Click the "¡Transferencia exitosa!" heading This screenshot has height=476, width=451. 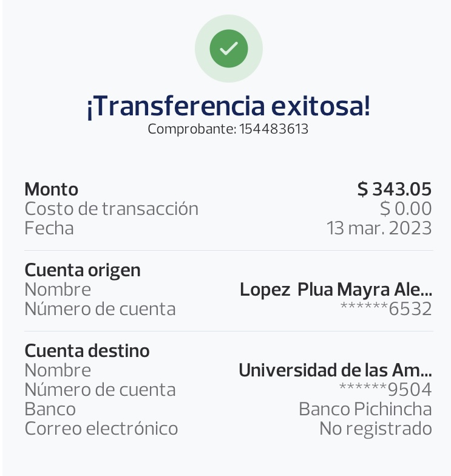[228, 106]
